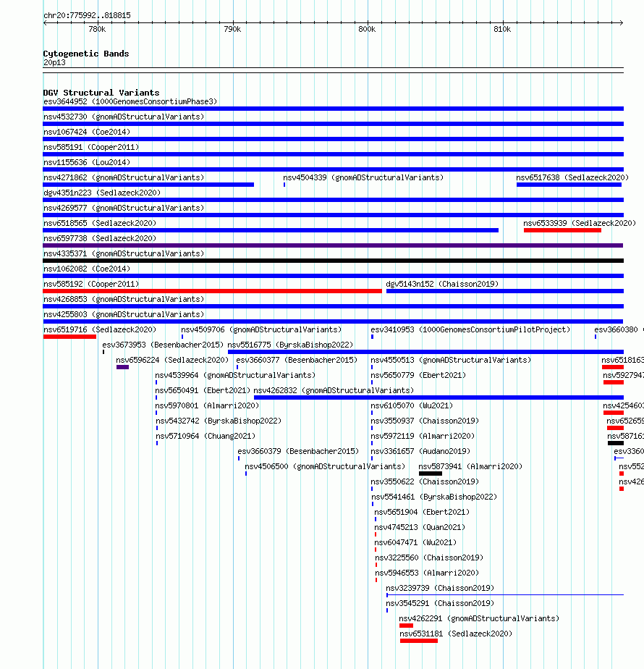644x669 pixels.
Task: Click the Cytogenetic Bands track title
Action: (x=86, y=54)
